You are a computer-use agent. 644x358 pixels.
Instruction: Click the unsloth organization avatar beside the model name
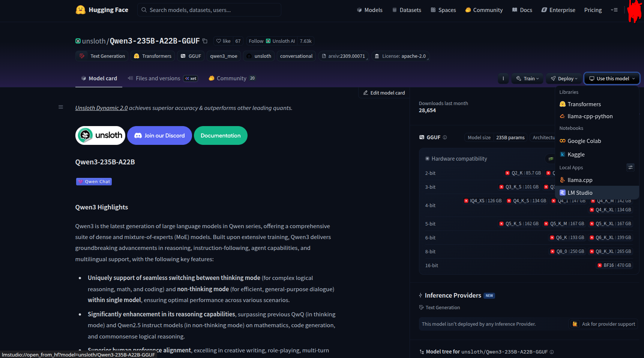pos(78,41)
